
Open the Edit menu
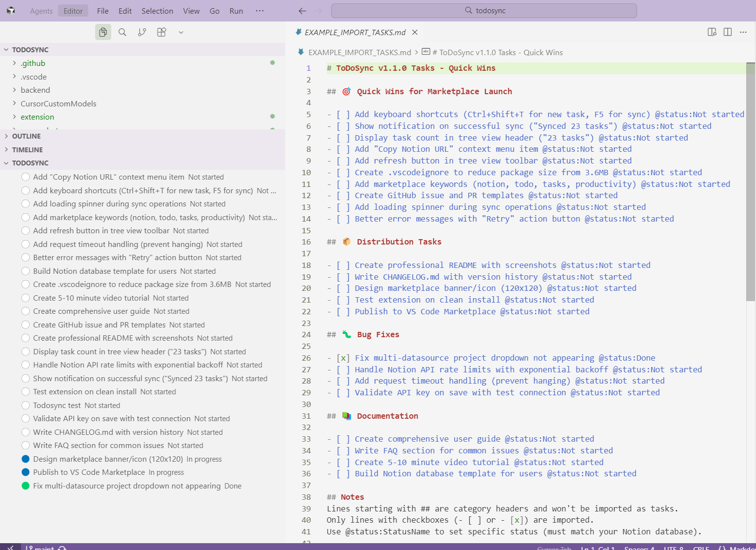[x=125, y=11]
